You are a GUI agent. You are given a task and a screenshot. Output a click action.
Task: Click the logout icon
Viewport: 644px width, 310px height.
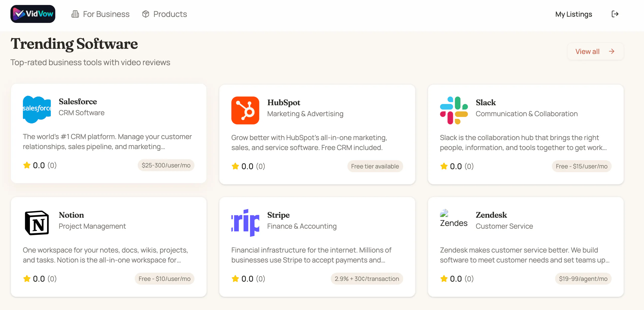click(x=615, y=14)
